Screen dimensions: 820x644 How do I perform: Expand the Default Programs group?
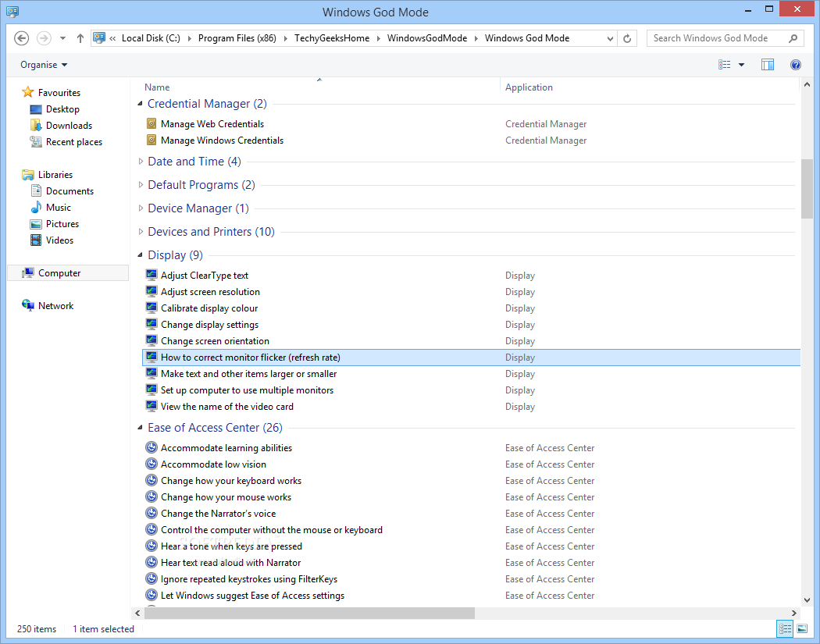(x=141, y=185)
